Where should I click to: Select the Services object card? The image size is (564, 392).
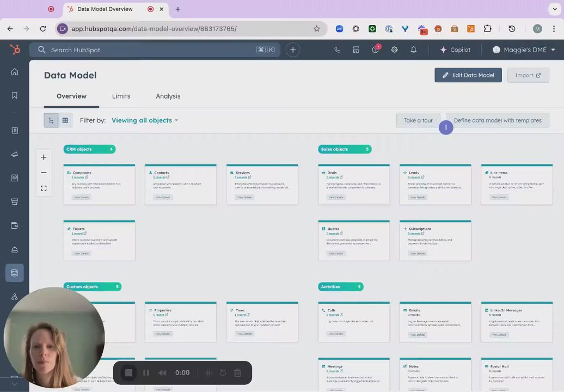click(262, 184)
